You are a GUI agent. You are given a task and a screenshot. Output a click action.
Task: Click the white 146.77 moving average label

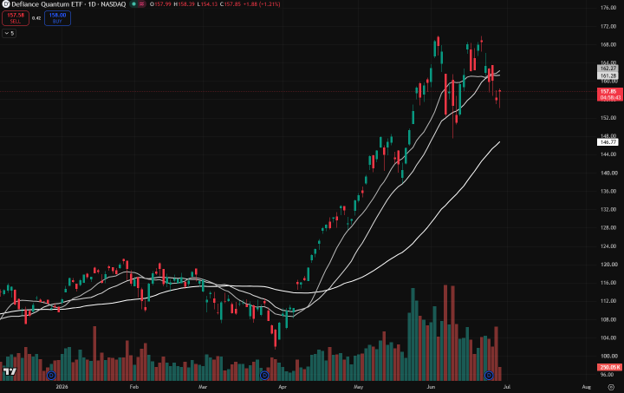pyautogui.click(x=608, y=142)
